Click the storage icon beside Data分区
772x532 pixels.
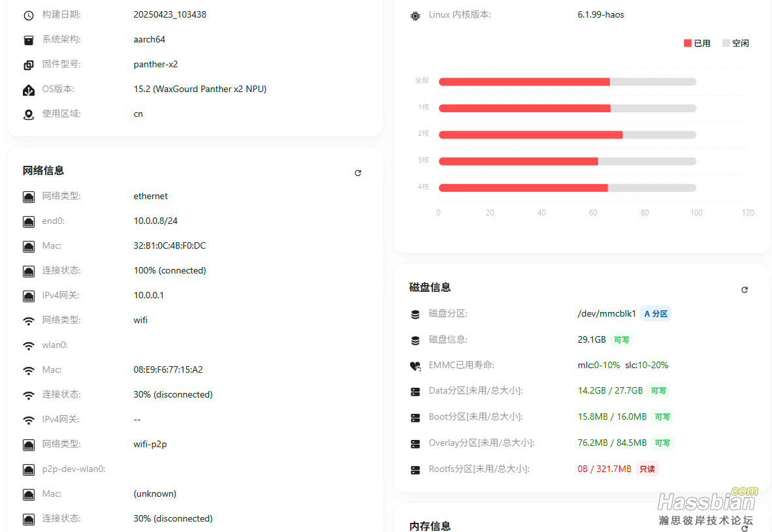point(415,392)
